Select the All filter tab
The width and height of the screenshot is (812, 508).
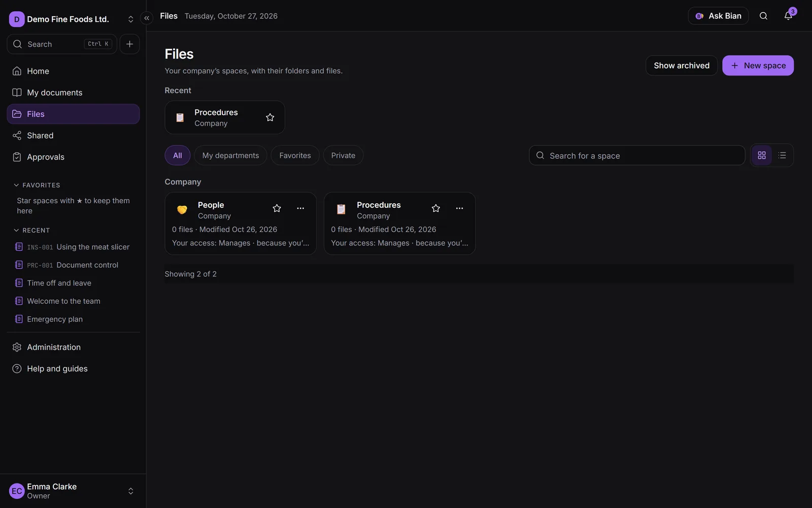(178, 155)
